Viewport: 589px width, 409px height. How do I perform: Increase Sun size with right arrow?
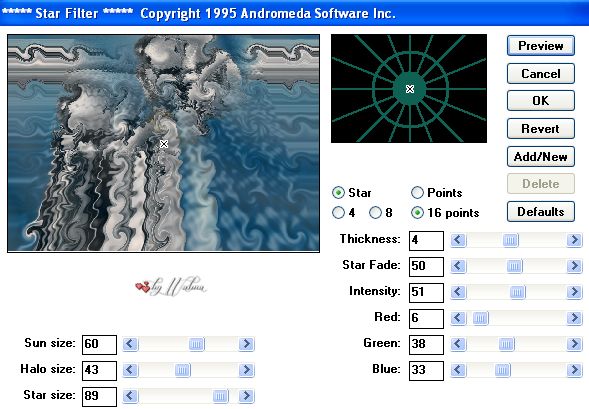pos(246,344)
